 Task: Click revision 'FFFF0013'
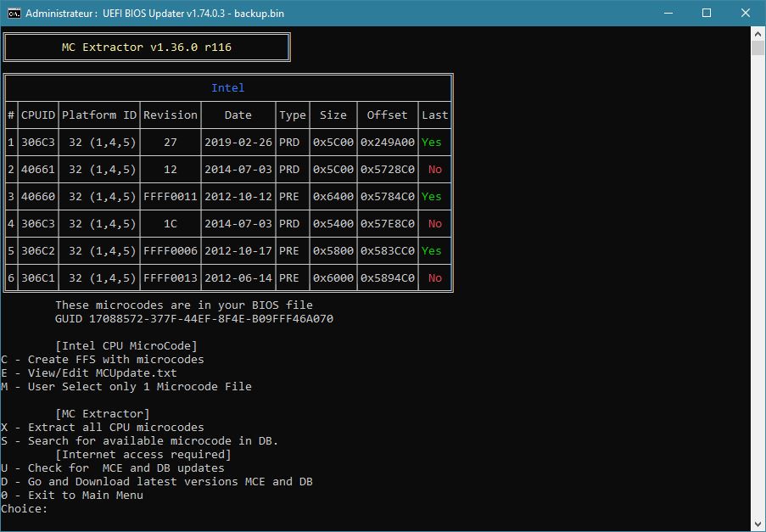170,278
